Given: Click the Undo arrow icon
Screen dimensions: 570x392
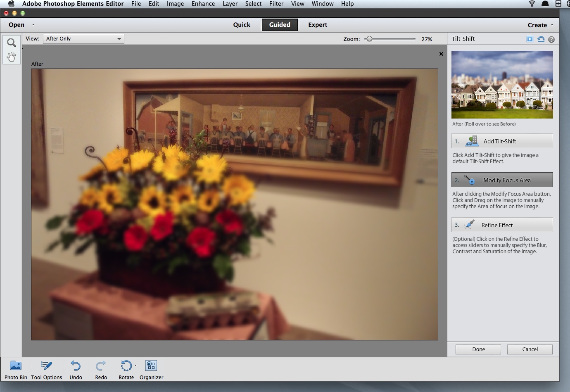Looking at the screenshot, I should [76, 366].
